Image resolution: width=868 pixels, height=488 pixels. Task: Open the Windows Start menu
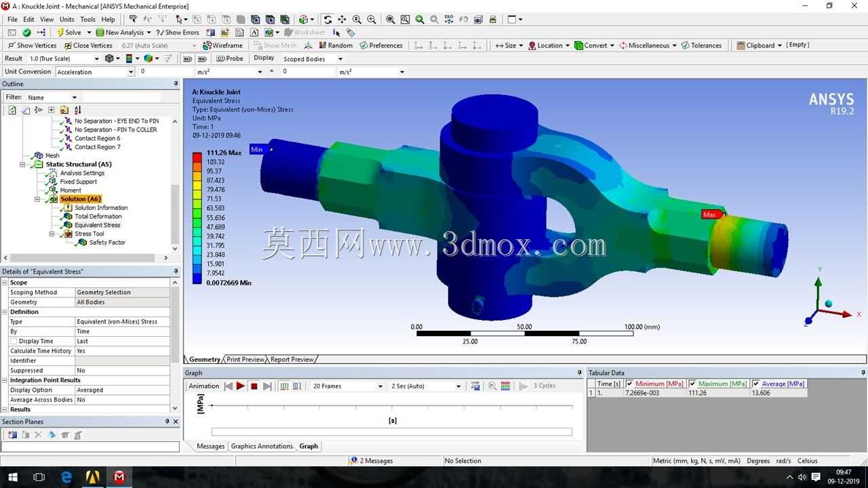(13, 477)
